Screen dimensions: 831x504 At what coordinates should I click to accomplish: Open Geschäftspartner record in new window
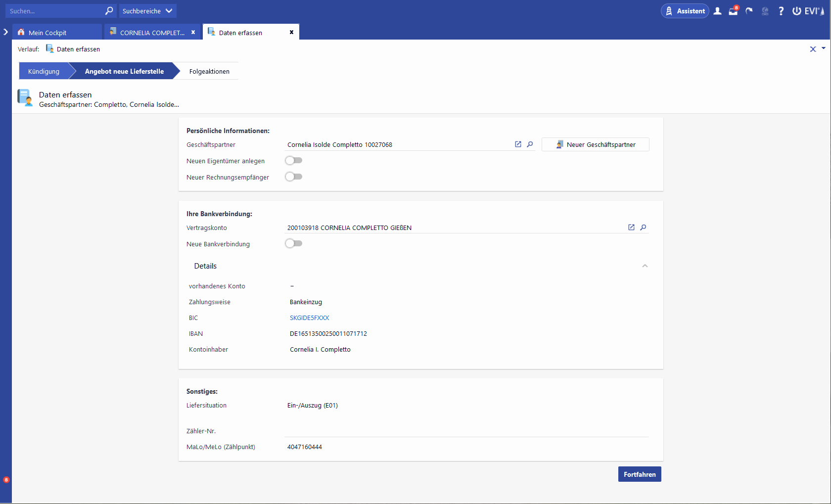click(518, 144)
